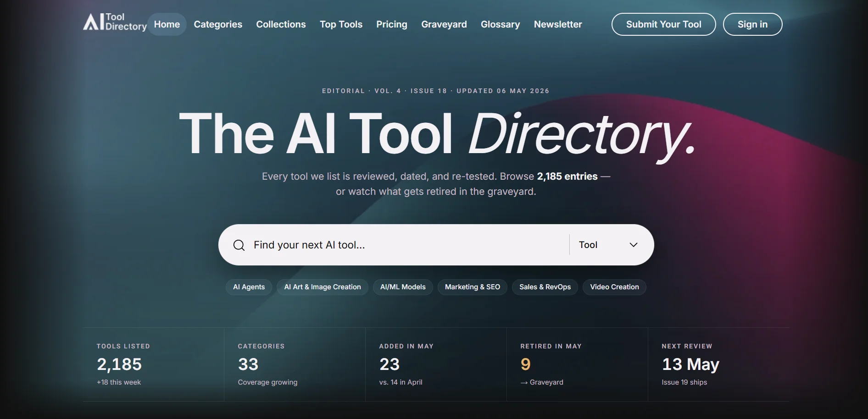868x419 pixels.
Task: Click the Issue 19 ships text
Action: [x=684, y=382]
